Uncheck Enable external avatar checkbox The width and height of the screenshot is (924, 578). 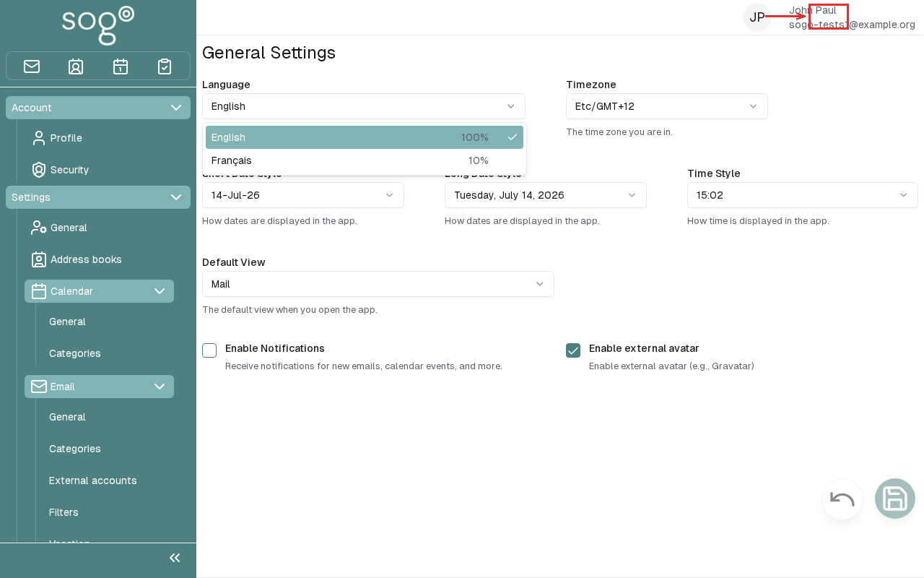(x=573, y=350)
